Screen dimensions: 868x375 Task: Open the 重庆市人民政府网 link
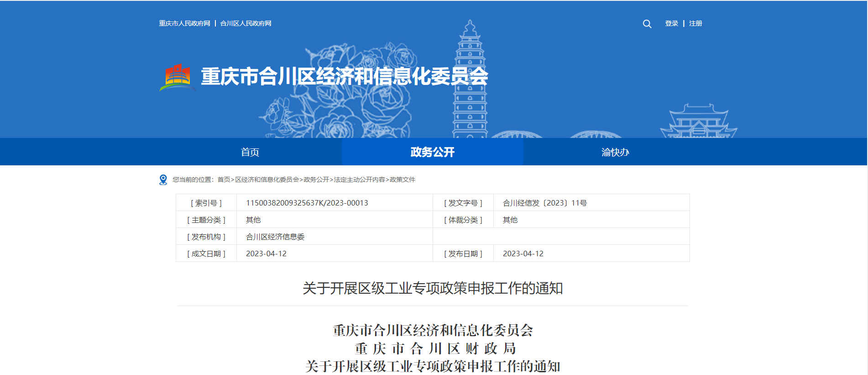(x=184, y=24)
